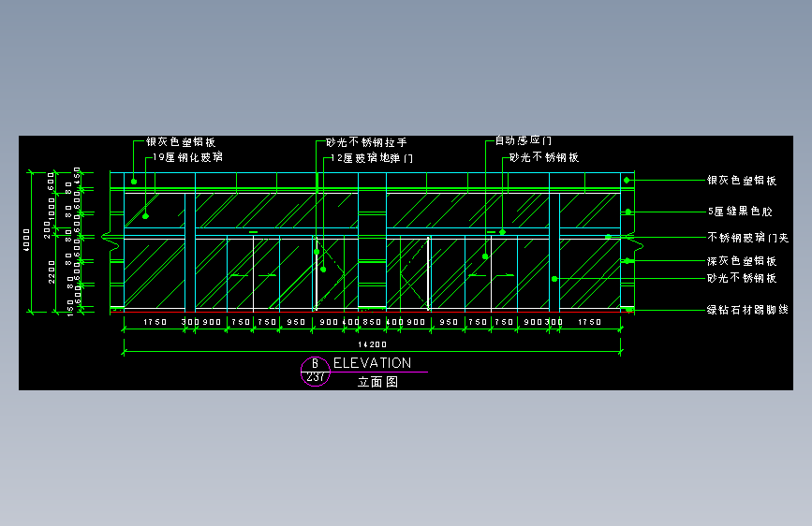Select the 14200 overall width dimension
The image size is (812, 526).
(373, 344)
